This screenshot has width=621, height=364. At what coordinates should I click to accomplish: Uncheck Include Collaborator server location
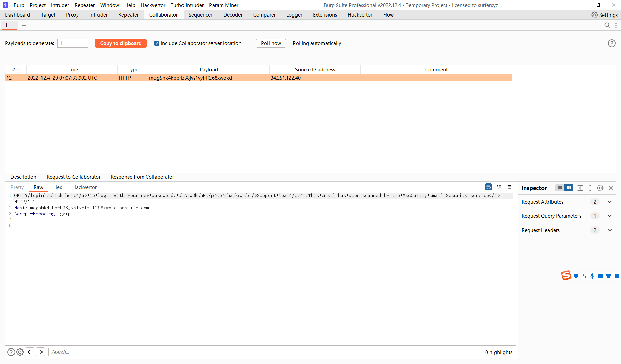(x=157, y=43)
